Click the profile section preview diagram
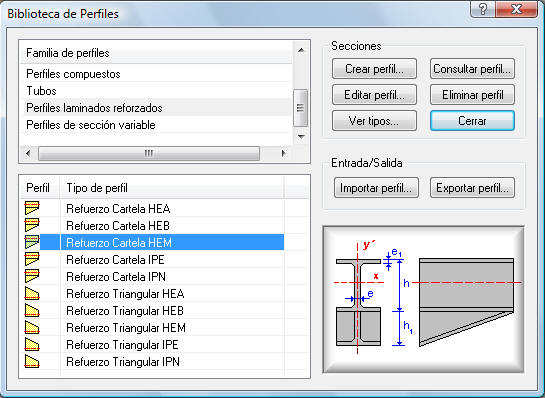545x398 pixels. pos(423,299)
